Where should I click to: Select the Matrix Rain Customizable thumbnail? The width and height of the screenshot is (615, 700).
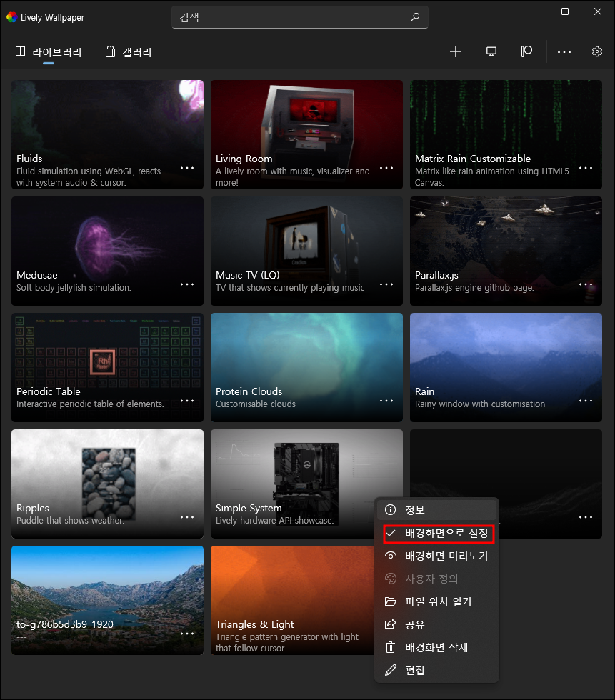click(506, 134)
